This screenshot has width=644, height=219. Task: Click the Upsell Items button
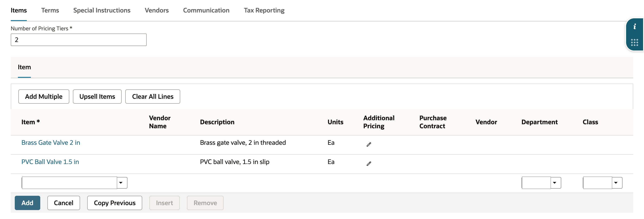click(97, 97)
